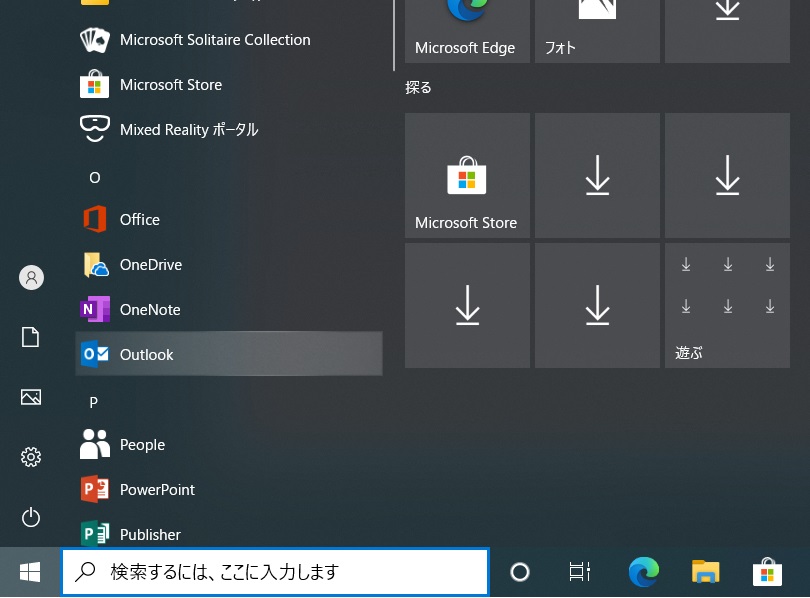This screenshot has width=810, height=598.
Task: Click the Microsoft Store tile
Action: coord(467,176)
